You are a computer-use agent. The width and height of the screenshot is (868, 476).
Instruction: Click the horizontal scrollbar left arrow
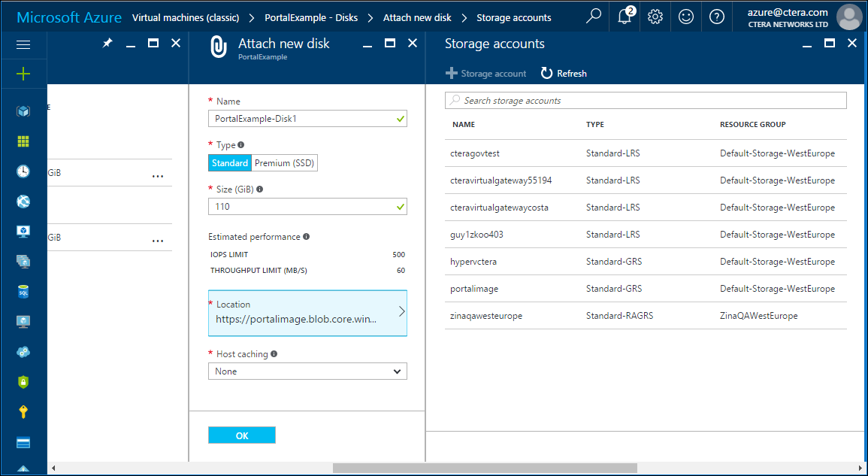pyautogui.click(x=53, y=468)
